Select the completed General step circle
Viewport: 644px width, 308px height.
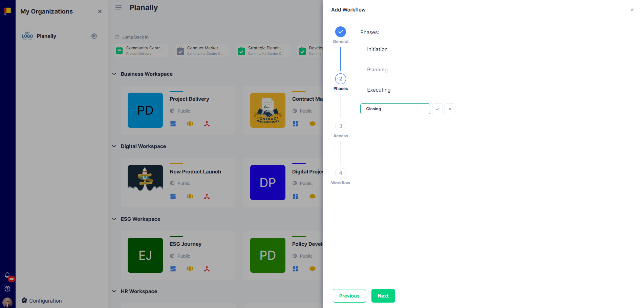tap(340, 32)
